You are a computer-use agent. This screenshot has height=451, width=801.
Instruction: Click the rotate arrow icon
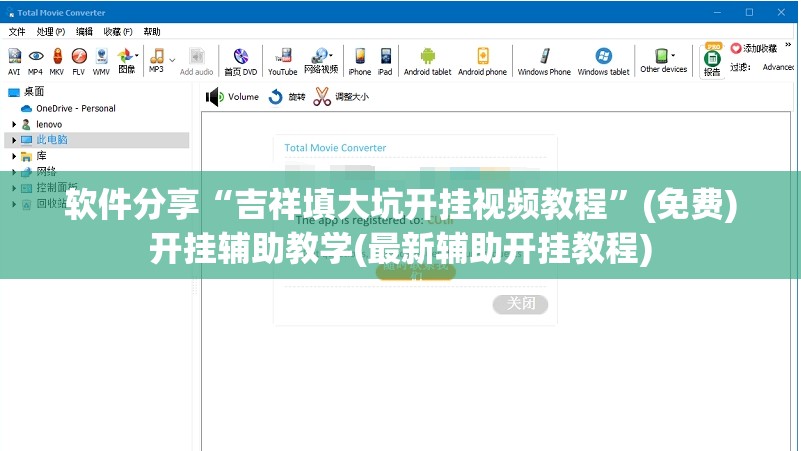coord(276,97)
